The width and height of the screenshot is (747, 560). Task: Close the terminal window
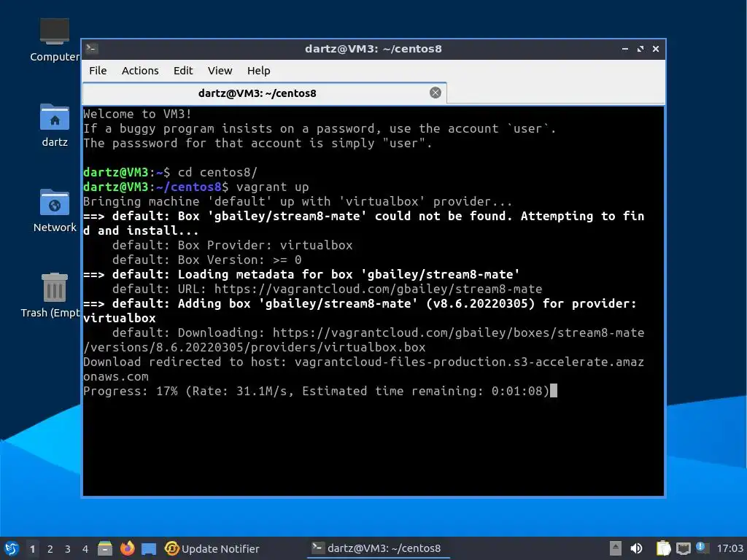tap(656, 49)
